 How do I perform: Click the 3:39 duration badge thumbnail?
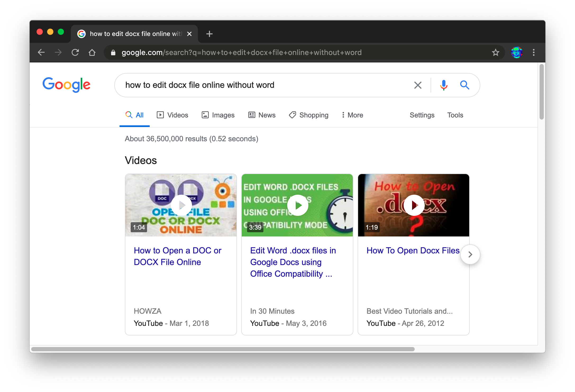click(x=255, y=227)
